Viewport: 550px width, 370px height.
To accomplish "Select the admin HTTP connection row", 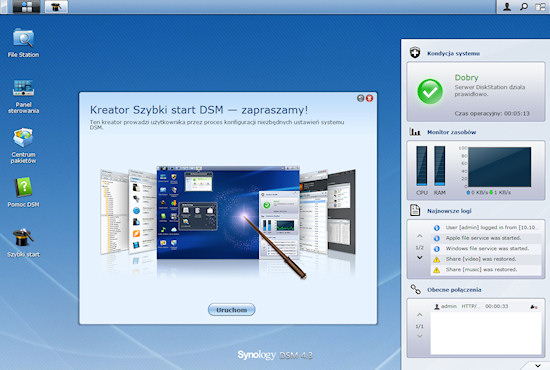I will [486, 307].
